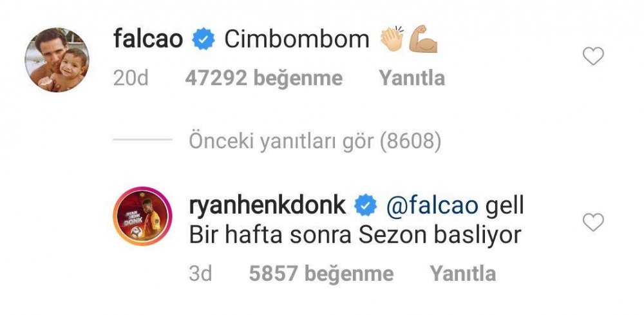
Task: Click the 3d timestamp on ryanhenkdonk's reply
Action: coord(200,274)
